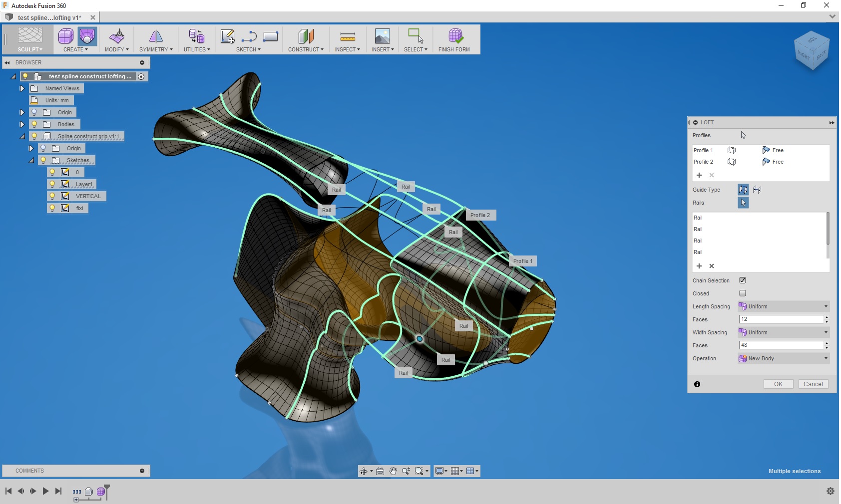Click the Symmetry mirror icon

156,36
